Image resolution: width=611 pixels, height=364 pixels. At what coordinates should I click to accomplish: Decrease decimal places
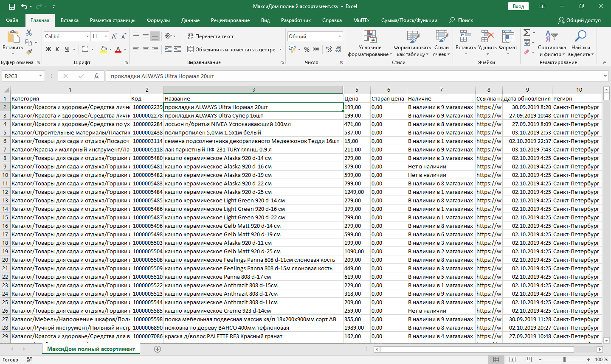pos(338,49)
